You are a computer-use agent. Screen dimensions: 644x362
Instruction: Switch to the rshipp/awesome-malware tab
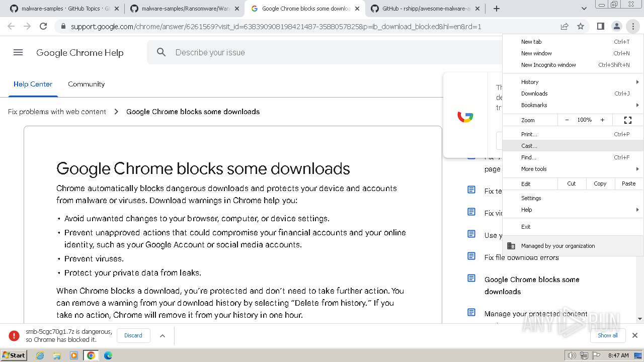point(425,9)
